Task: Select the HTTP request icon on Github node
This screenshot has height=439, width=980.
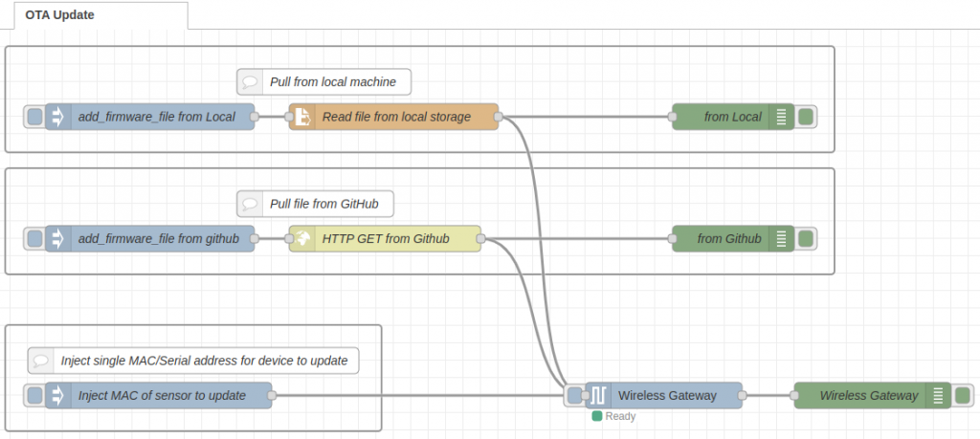Action: tap(301, 238)
